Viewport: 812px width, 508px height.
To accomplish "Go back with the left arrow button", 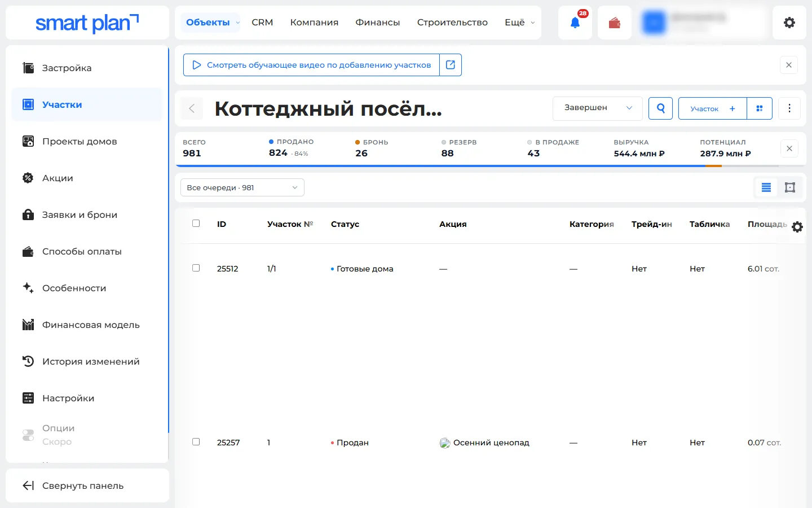I will (x=192, y=108).
